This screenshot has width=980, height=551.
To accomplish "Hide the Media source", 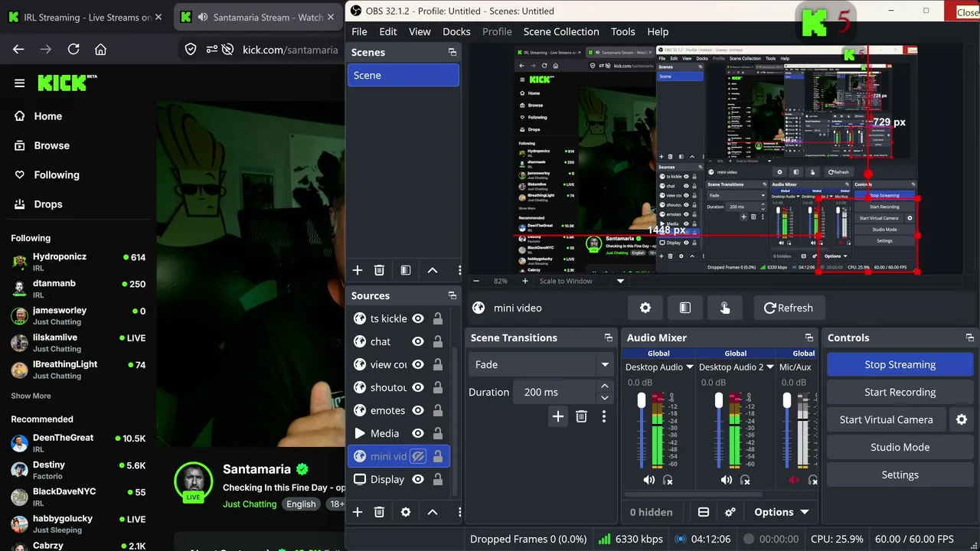I will click(x=418, y=433).
